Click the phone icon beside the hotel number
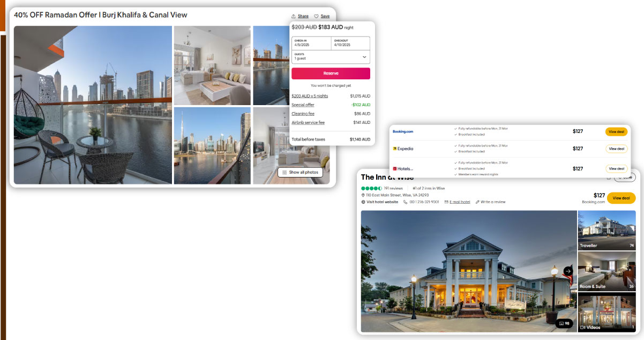This screenshot has width=644, height=340. point(405,202)
